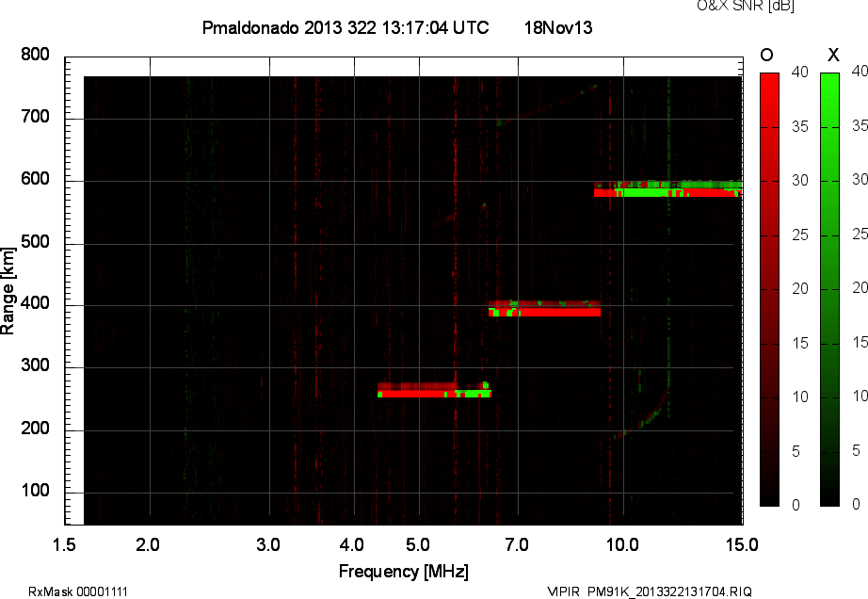Click the 2.0 frequency tick label
The height and width of the screenshot is (599, 868).
click(148, 544)
